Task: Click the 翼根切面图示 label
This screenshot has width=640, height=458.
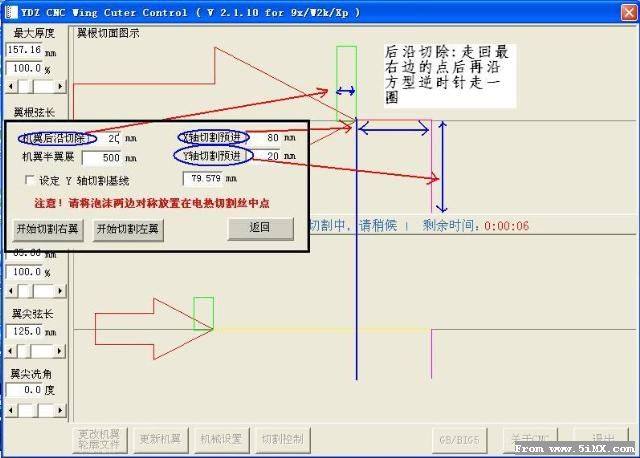Action: point(108,33)
